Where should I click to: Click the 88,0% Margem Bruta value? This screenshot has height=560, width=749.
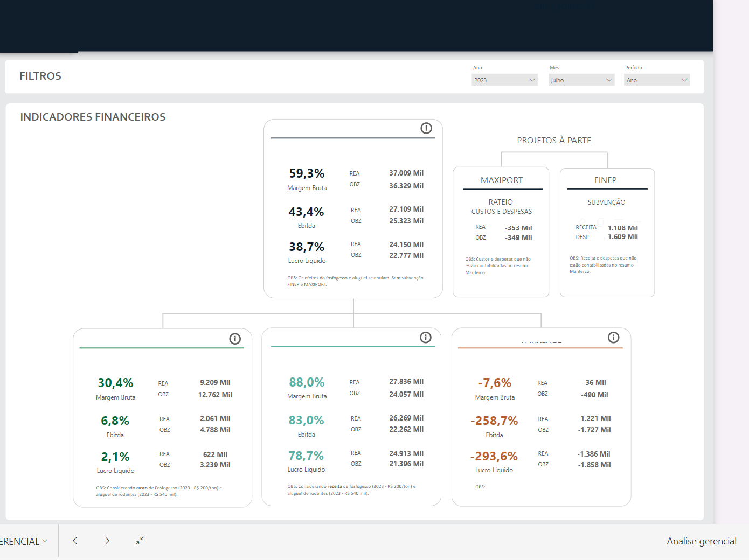point(307,382)
